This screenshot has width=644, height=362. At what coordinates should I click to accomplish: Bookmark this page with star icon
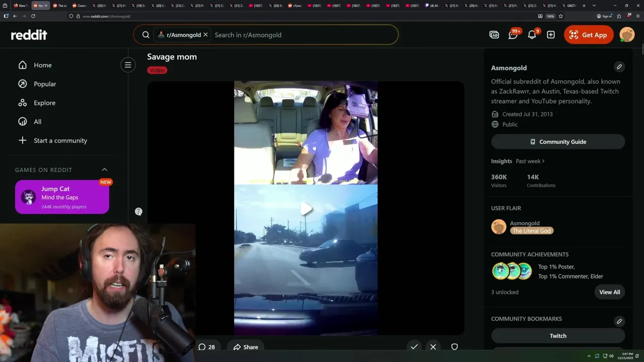560,16
